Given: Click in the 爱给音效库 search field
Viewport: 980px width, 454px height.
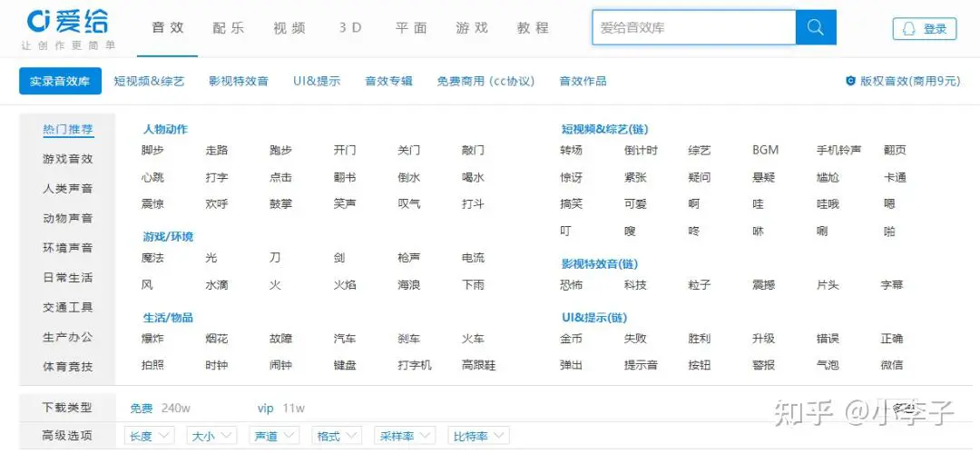Looking at the screenshot, I should click(x=694, y=27).
